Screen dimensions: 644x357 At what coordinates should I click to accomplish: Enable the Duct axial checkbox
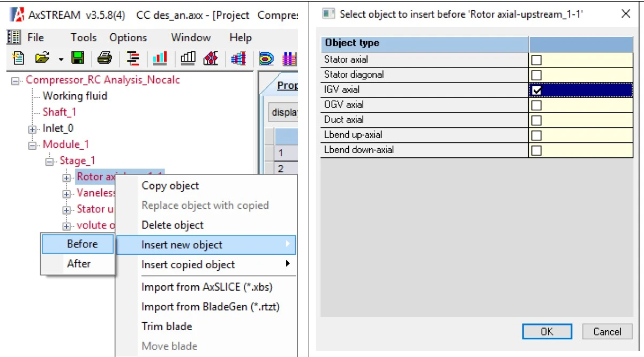point(536,120)
